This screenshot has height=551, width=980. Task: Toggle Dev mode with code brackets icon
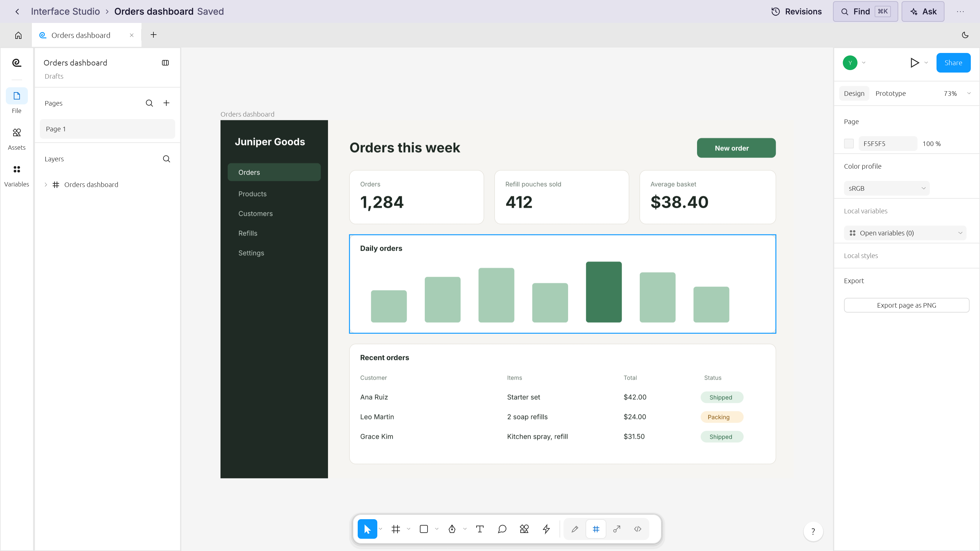tap(638, 529)
